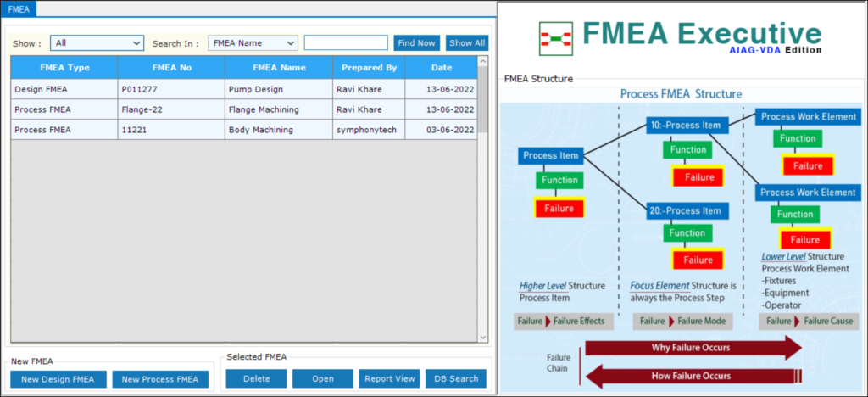The width and height of the screenshot is (868, 397).
Task: Click the Report View button
Action: point(390,378)
